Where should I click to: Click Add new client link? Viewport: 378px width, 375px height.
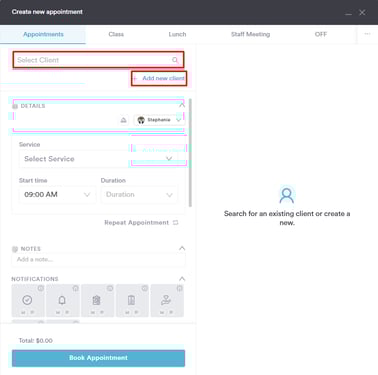pyautogui.click(x=159, y=78)
